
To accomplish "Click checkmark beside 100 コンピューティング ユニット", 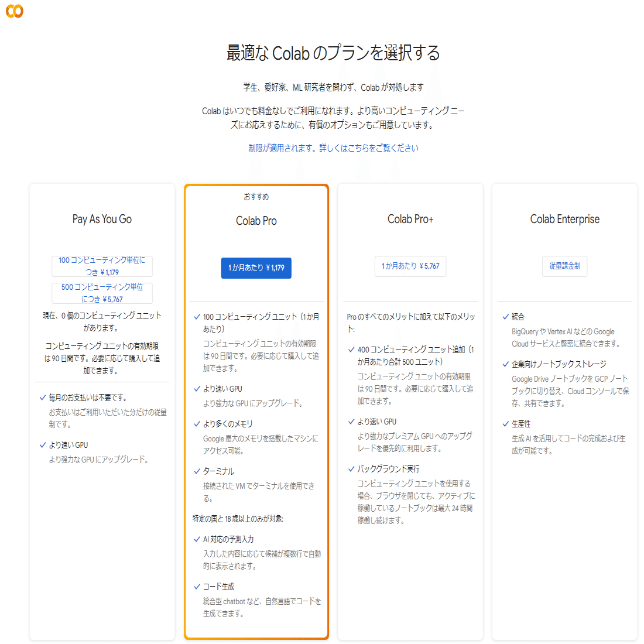I will pos(197,317).
